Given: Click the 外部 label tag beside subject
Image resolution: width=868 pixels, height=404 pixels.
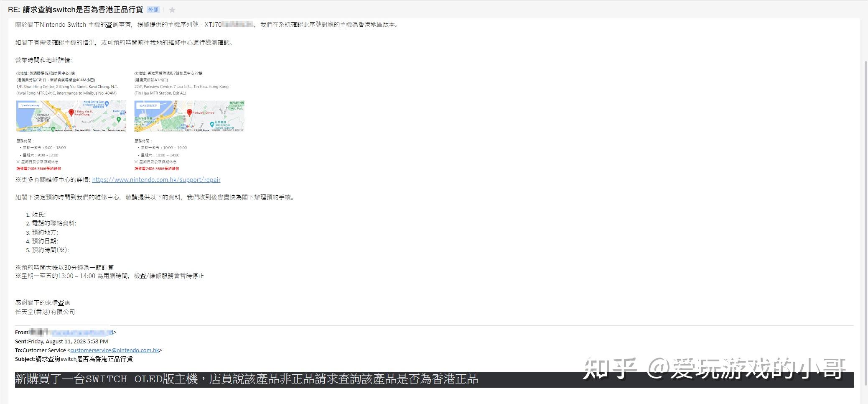Looking at the screenshot, I should [x=153, y=10].
